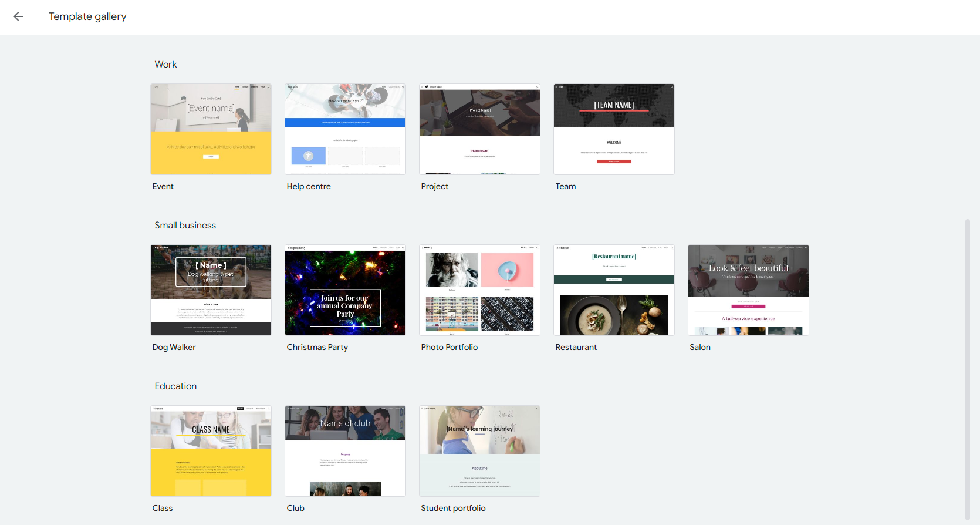Open the Salon template thumbnail

click(748, 290)
